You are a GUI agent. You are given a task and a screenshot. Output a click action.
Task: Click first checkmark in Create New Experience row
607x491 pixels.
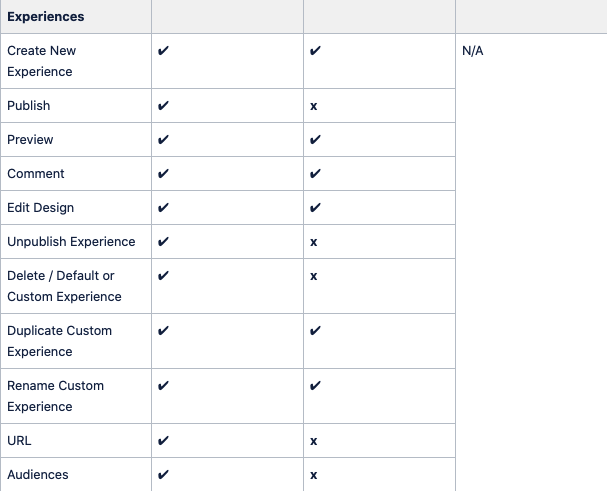[163, 50]
